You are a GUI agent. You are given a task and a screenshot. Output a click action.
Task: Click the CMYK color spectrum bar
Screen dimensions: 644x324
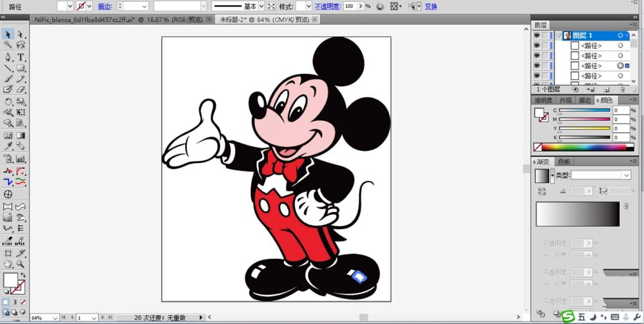tap(583, 147)
